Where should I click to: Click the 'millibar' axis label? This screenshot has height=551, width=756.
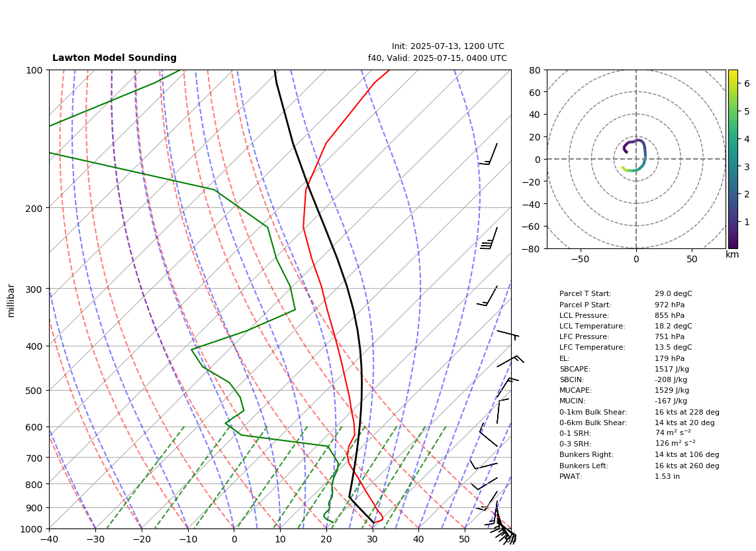[11, 301]
